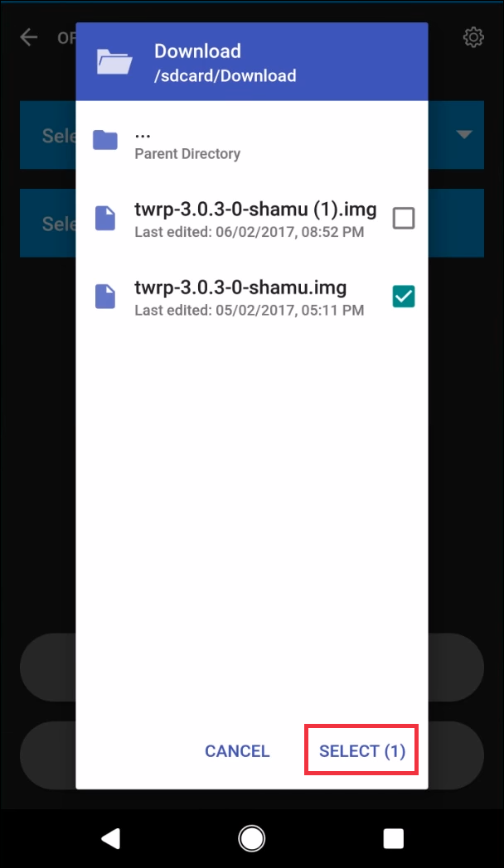504x868 pixels.
Task: Tap the twrp-3.0.3-0-shamu (1).img file name
Action: coord(255,210)
